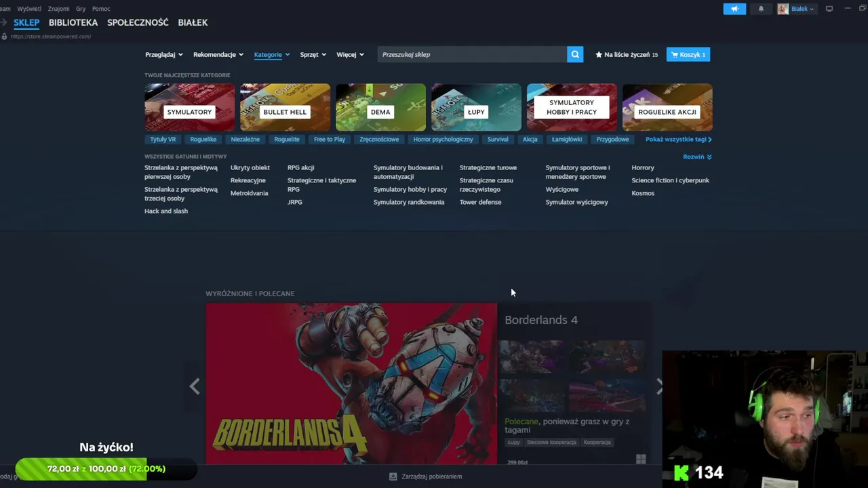Click the site padlock icon
The image size is (868, 488).
click(x=5, y=37)
